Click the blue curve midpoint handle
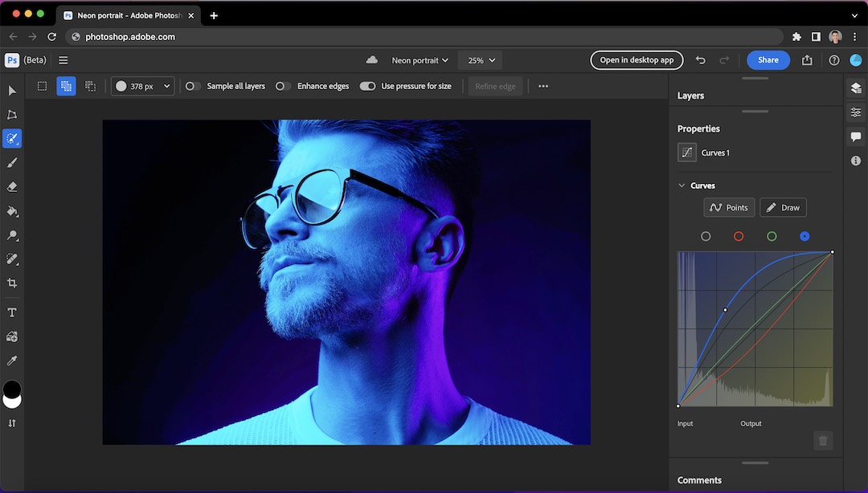This screenshot has width=868, height=493. [725, 310]
